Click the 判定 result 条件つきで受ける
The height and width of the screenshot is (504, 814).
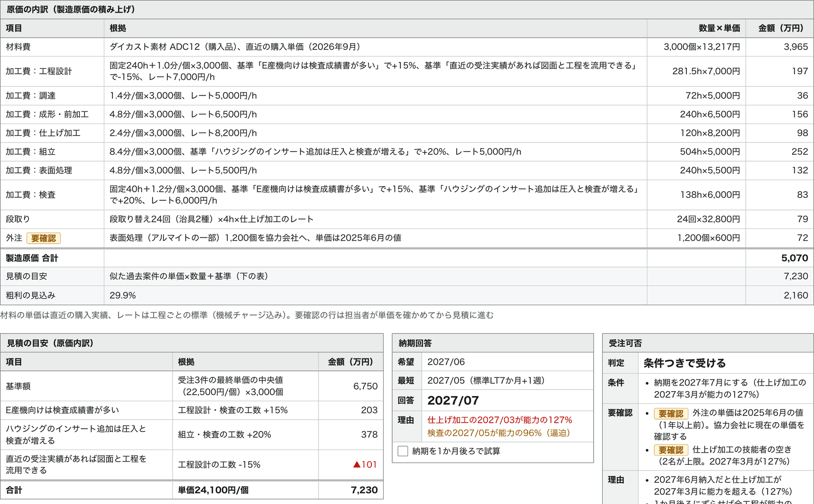[685, 363]
